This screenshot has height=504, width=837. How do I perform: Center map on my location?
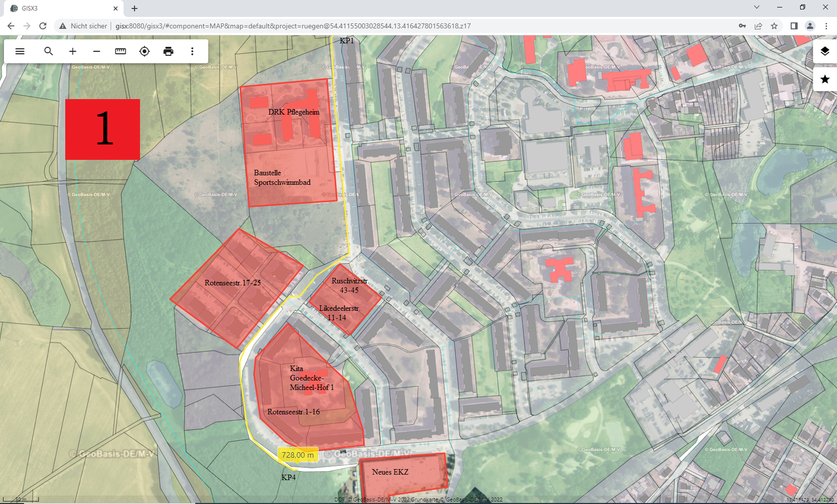144,51
